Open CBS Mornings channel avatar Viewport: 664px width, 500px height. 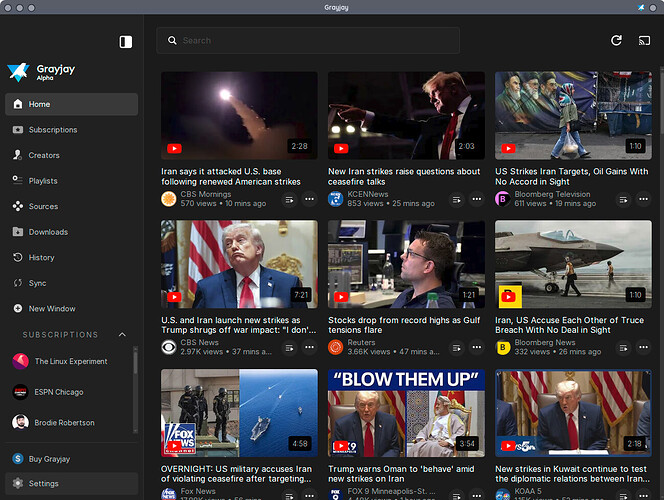(x=169, y=199)
